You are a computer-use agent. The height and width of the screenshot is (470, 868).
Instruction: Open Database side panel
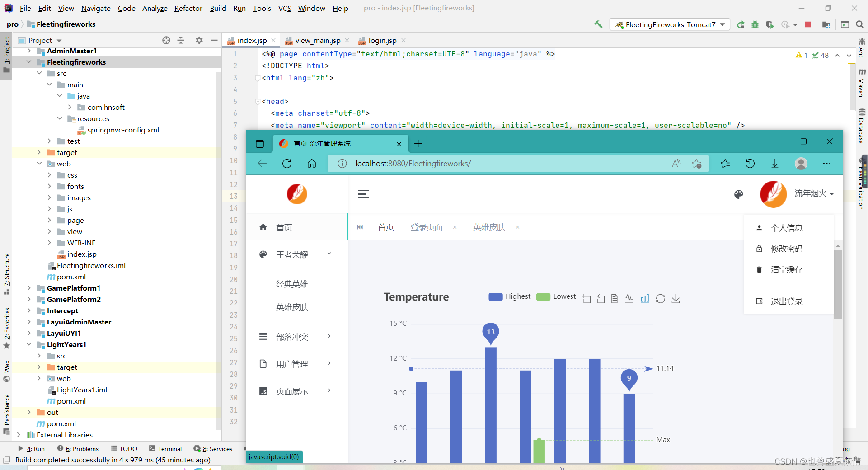pos(862,127)
